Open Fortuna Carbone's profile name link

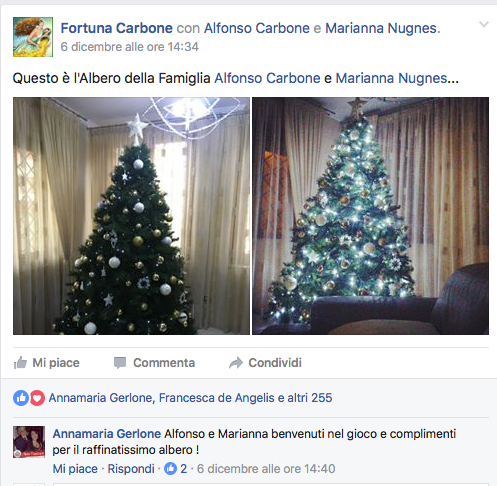(117, 28)
